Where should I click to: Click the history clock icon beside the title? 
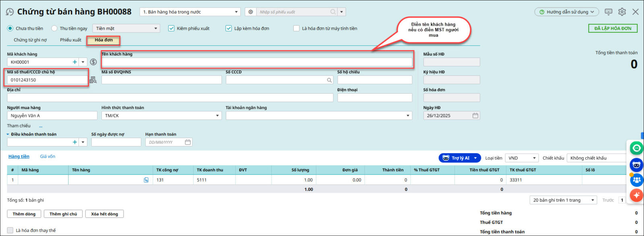pos(10,12)
